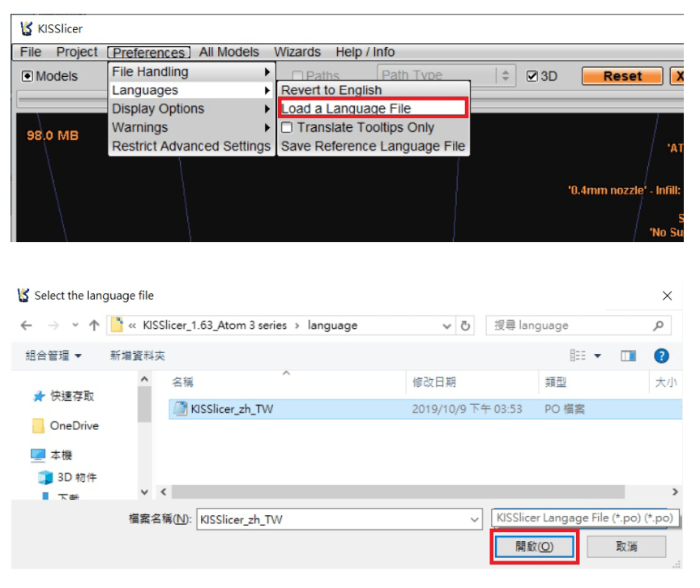Image resolution: width=700 pixels, height=588 pixels.
Task: Toggle the Models radio button
Action: coord(28,76)
